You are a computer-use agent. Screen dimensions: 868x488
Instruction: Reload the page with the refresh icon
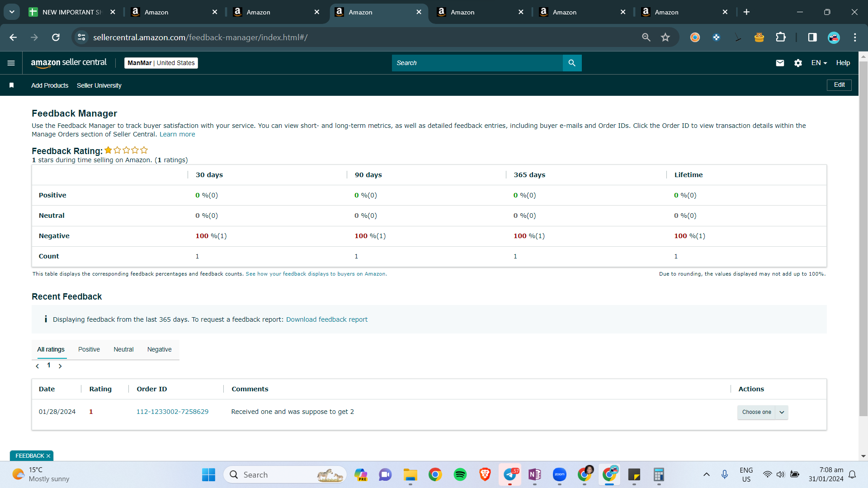coord(56,38)
